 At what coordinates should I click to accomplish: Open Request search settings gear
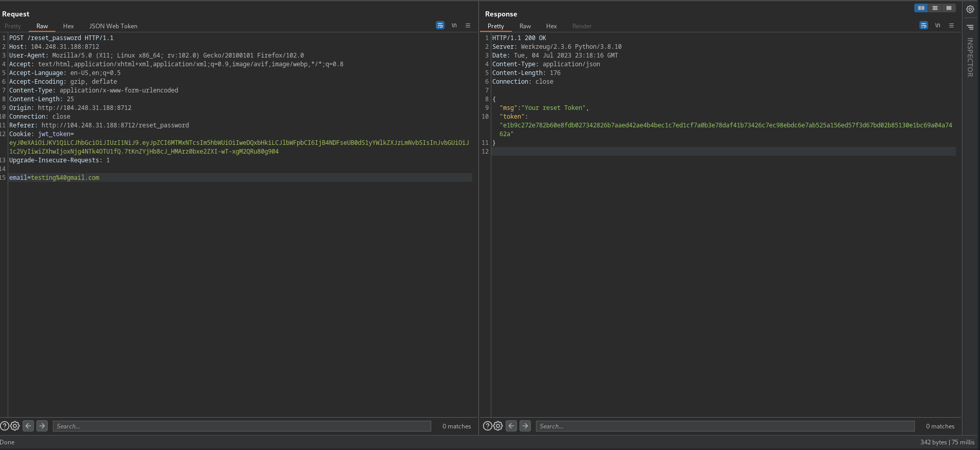15,426
